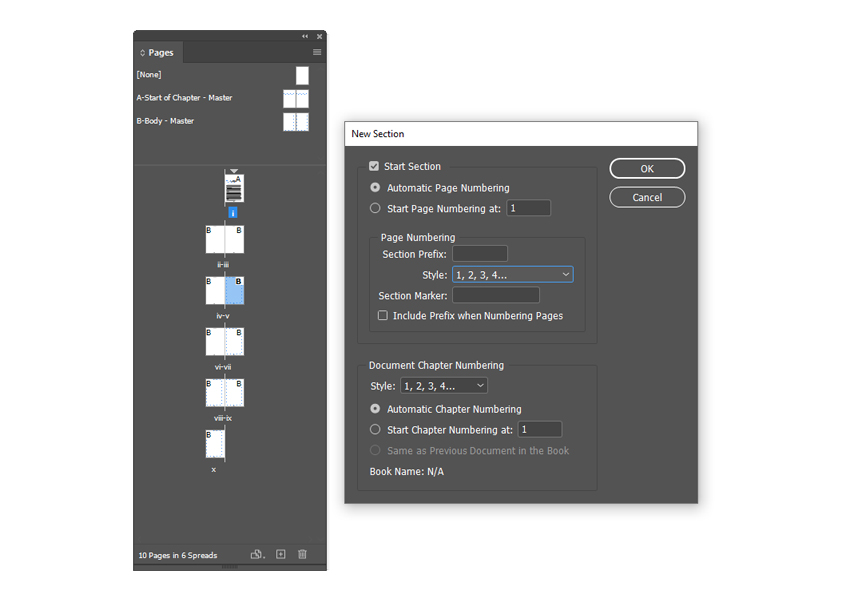The image size is (850, 600).
Task: Click the New Section title bar
Action: tap(521, 134)
